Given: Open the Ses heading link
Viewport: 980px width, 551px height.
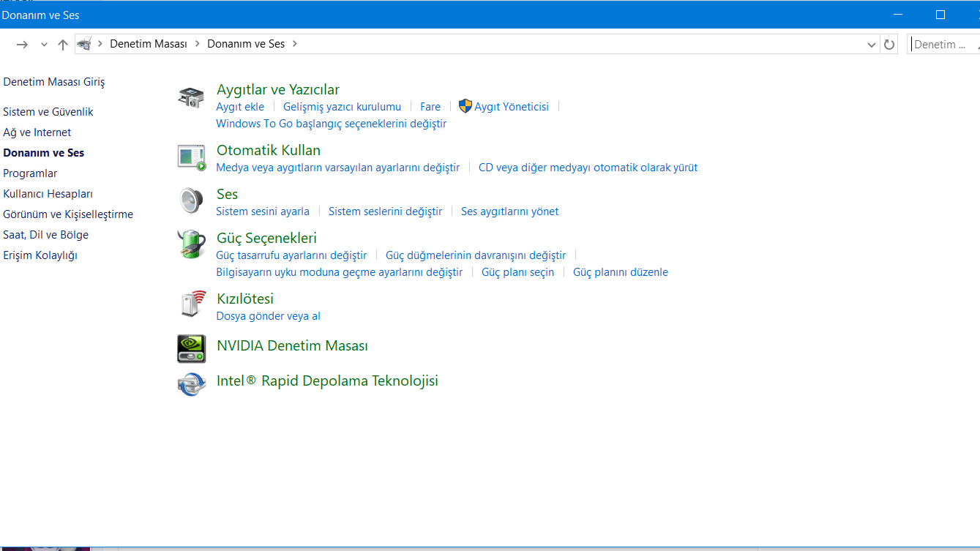Looking at the screenshot, I should tap(228, 194).
